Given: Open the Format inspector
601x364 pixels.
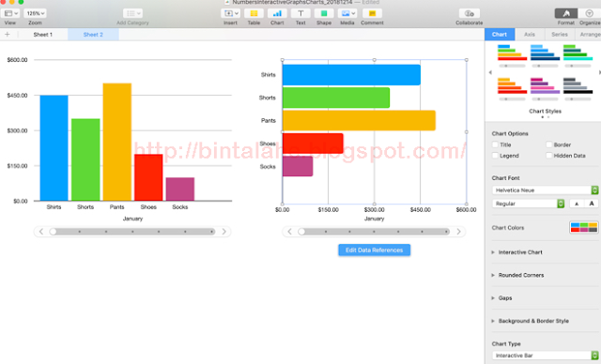Looking at the screenshot, I should click(566, 13).
